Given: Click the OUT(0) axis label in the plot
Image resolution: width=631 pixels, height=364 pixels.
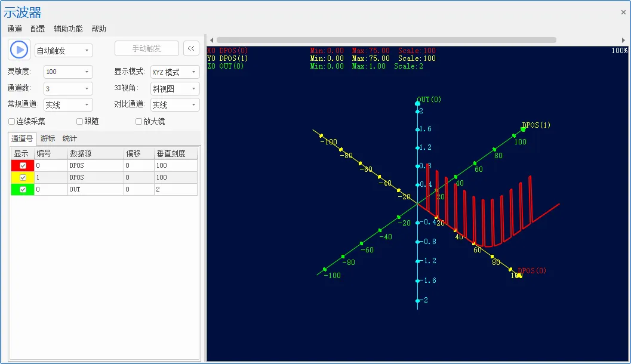Looking at the screenshot, I should [x=429, y=99].
